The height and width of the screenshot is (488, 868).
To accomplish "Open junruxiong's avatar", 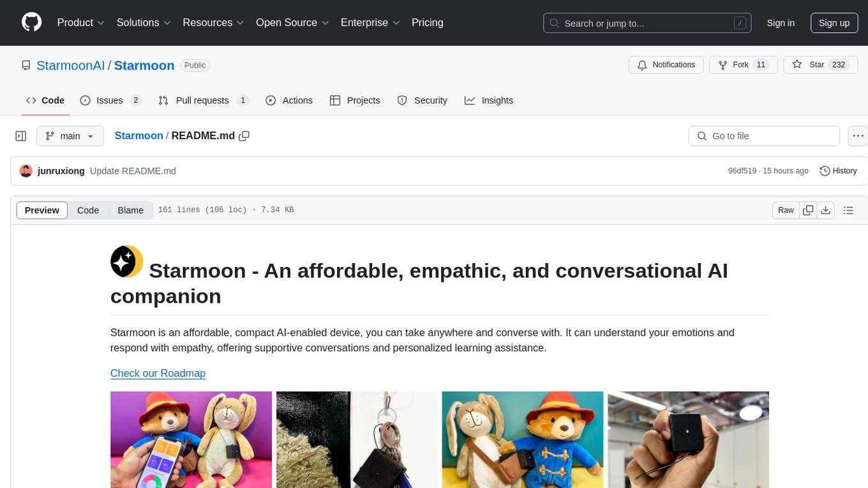I will (x=26, y=171).
